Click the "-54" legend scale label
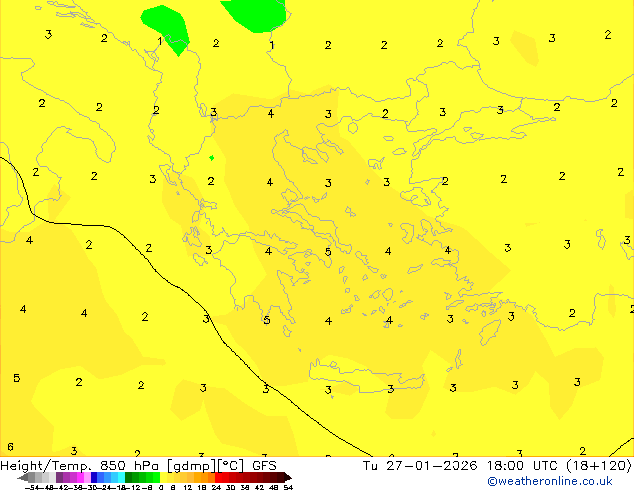 [x=32, y=487]
